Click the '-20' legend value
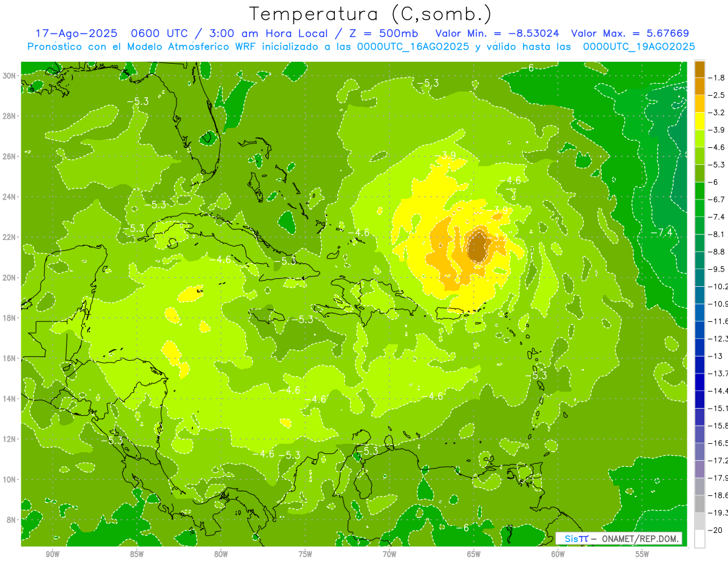The height and width of the screenshot is (562, 728). pos(715,529)
